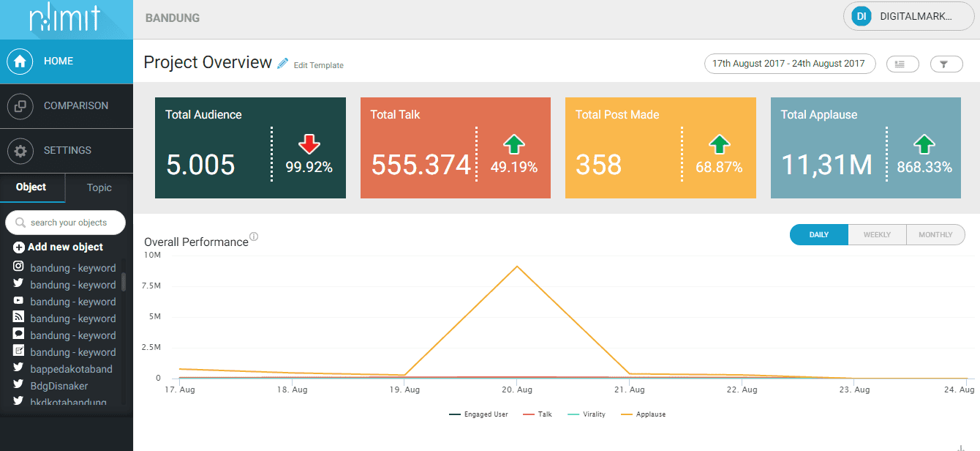980x451 pixels.
Task: Open the filter funnel button
Action: (x=946, y=64)
